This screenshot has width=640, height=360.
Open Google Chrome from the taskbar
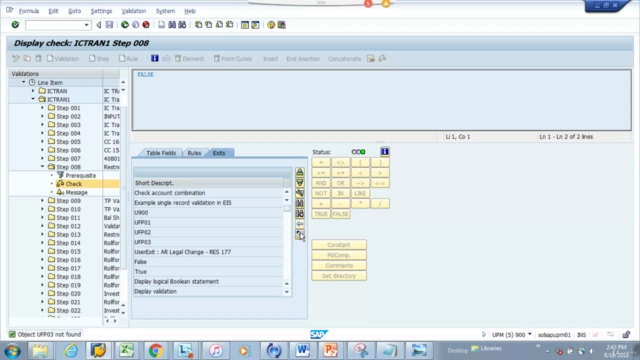[155, 351]
